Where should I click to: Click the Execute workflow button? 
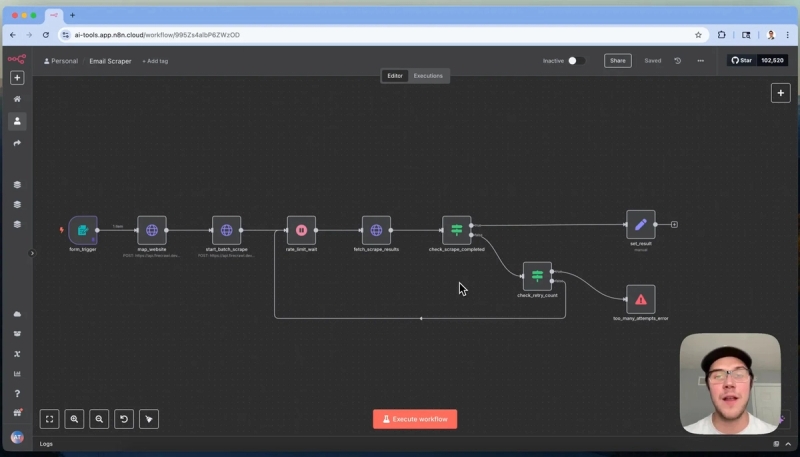[415, 419]
